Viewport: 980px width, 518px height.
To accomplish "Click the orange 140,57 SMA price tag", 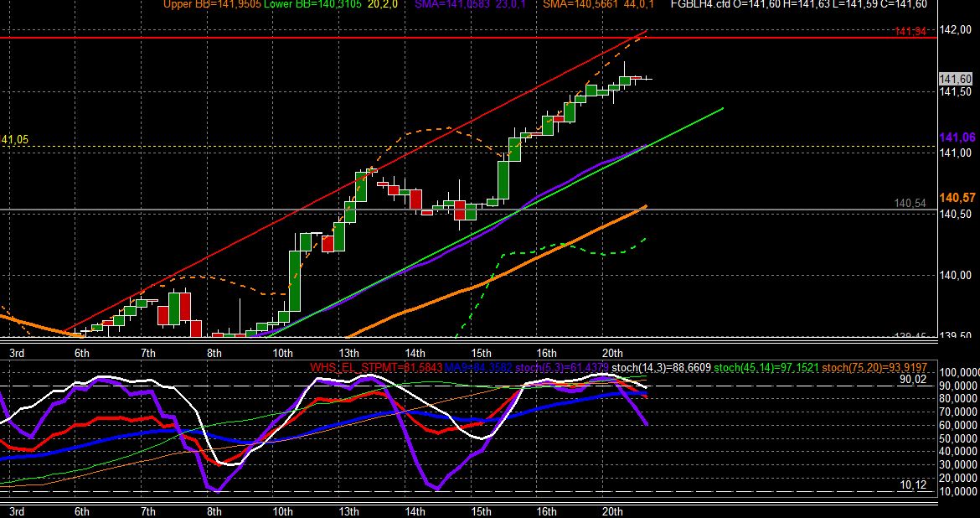I will [x=957, y=198].
